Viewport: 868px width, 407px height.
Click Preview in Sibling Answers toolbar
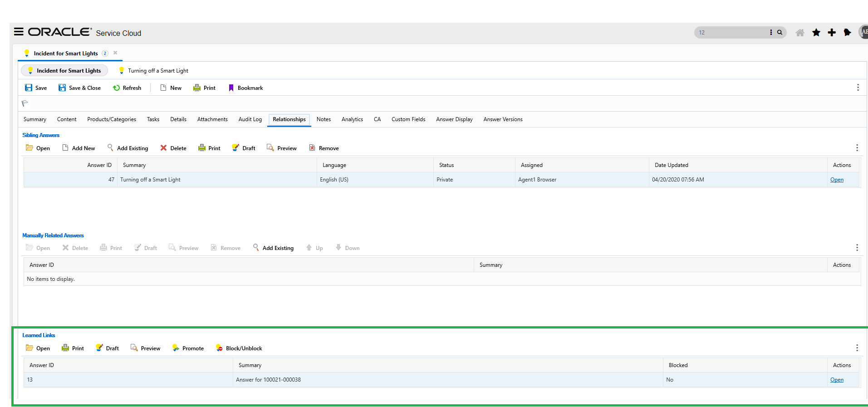point(281,148)
